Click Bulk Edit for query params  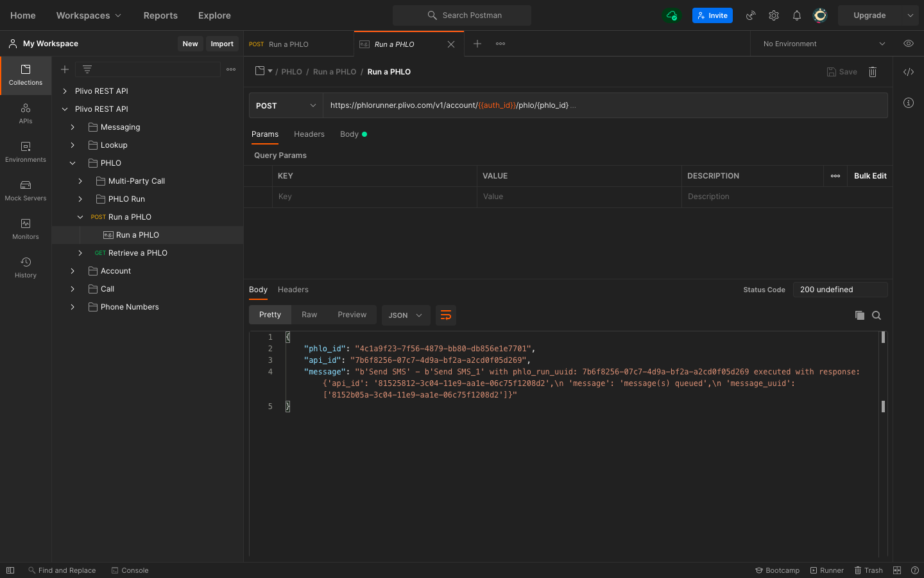[x=870, y=176]
